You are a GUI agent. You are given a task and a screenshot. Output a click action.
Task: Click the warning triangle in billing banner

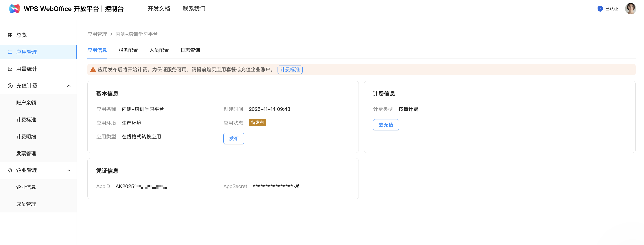click(x=93, y=70)
